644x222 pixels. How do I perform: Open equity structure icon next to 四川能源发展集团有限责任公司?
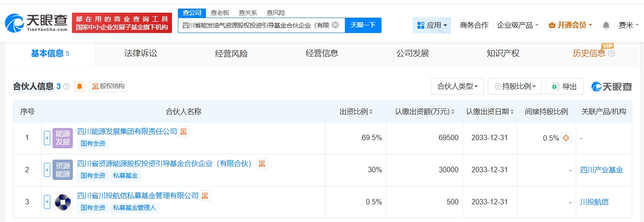183,132
